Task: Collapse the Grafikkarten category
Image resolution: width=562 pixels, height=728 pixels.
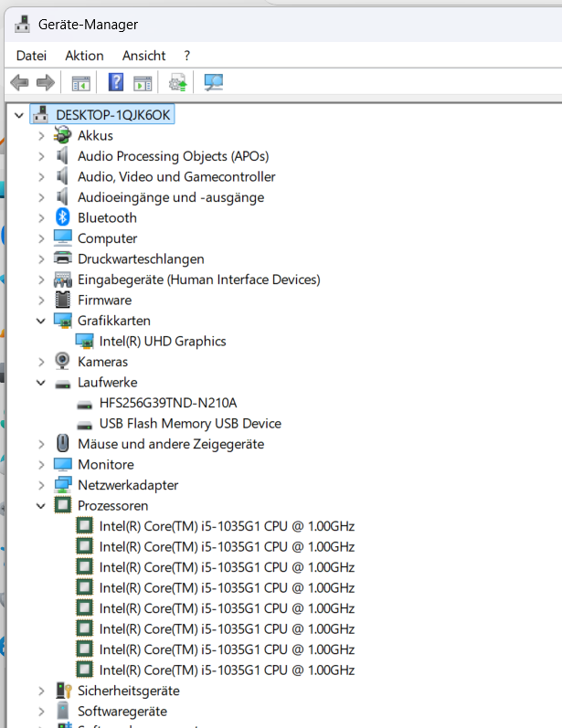Action: coord(41,321)
